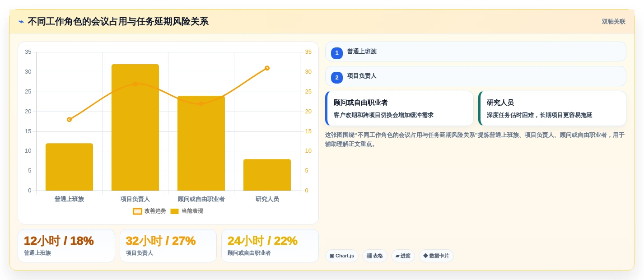This screenshot has height=280, width=644.
Task: Click the 表格 tag chip
Action: tap(375, 256)
